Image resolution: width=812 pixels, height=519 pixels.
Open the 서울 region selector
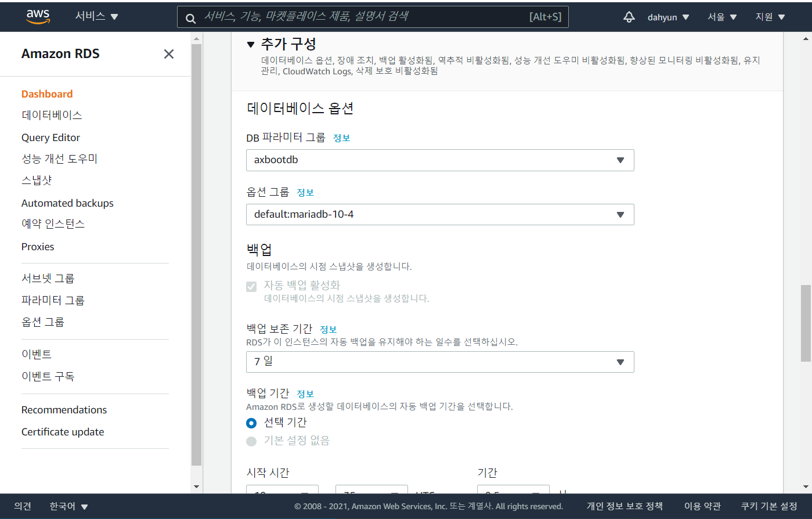[722, 17]
